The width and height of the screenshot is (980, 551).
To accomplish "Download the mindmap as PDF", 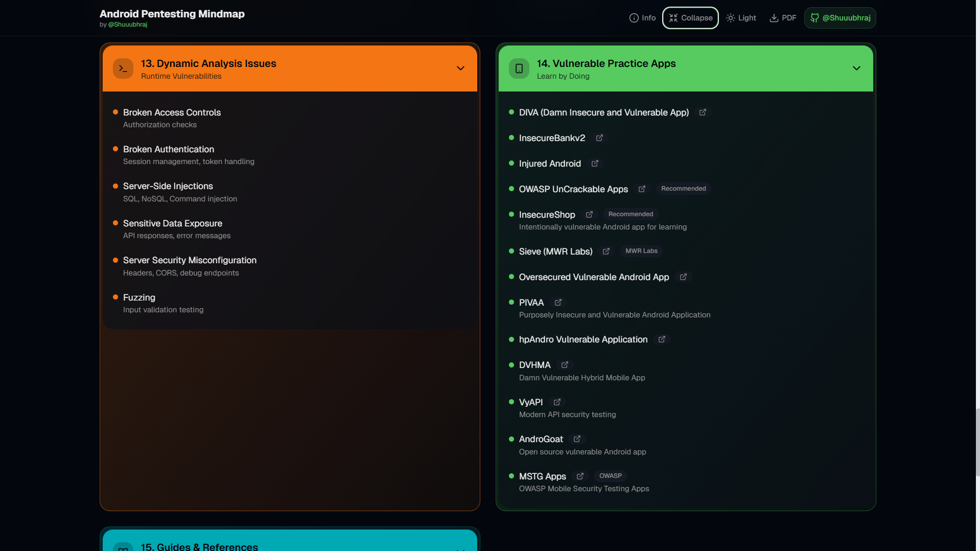I will pyautogui.click(x=783, y=18).
